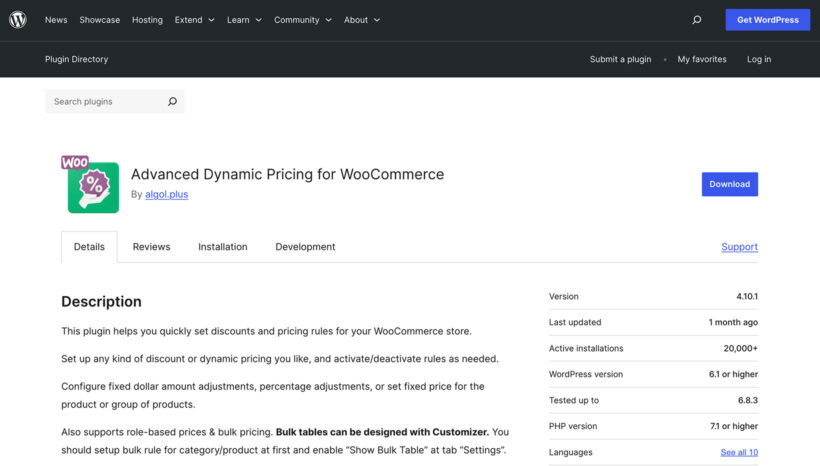
Task: Click the Search plugins input field
Action: [x=105, y=102]
